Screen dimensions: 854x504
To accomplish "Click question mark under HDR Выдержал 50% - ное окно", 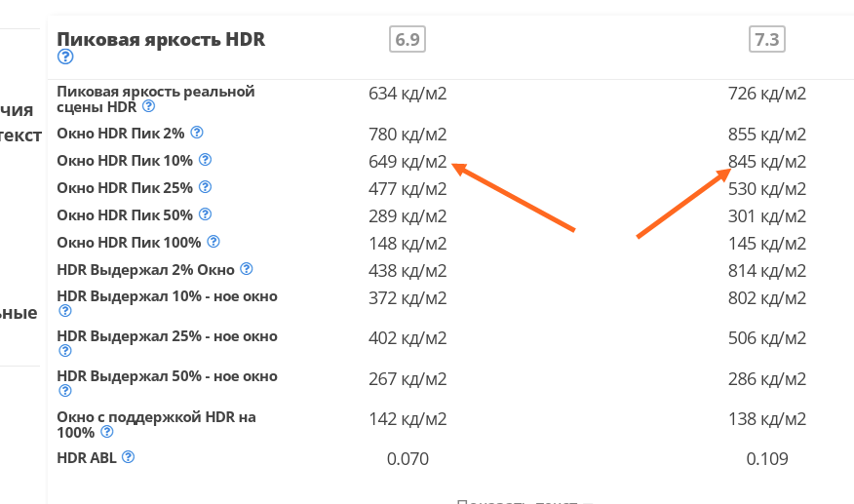I will (x=65, y=391).
